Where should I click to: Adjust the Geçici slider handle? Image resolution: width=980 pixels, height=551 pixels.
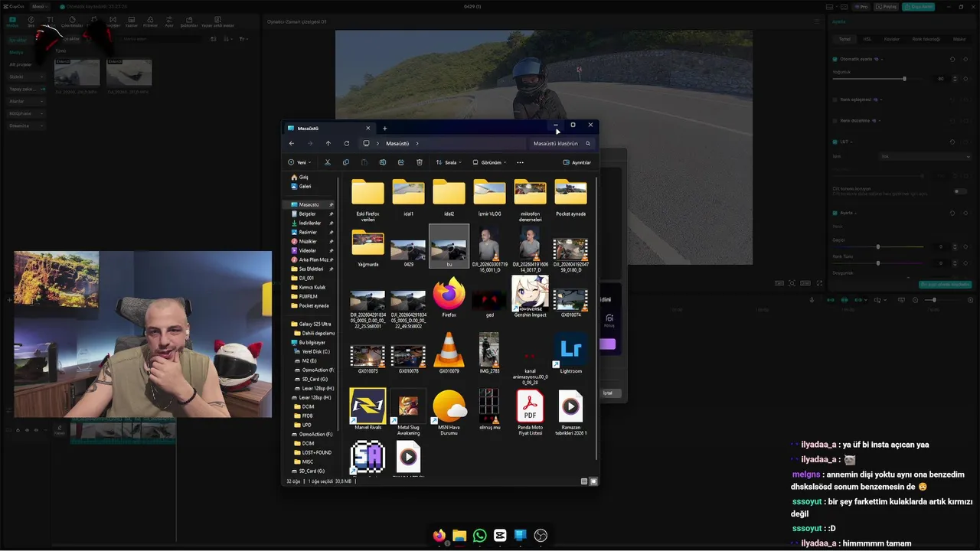(878, 246)
